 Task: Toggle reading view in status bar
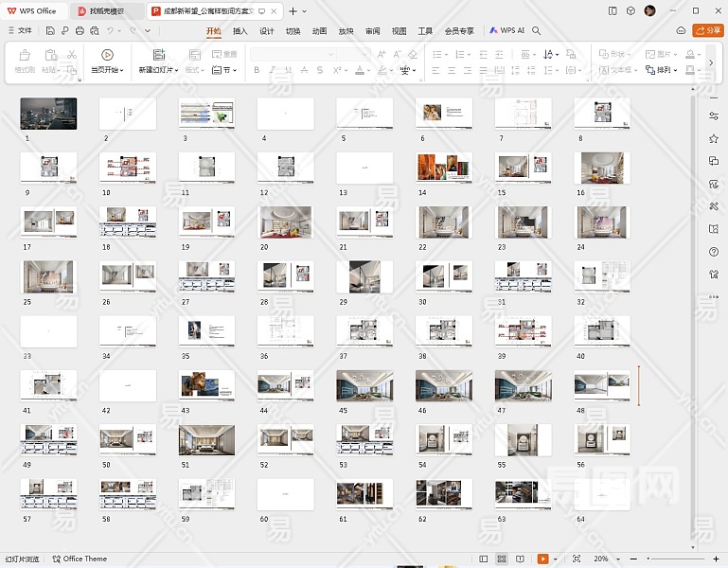[x=520, y=559]
